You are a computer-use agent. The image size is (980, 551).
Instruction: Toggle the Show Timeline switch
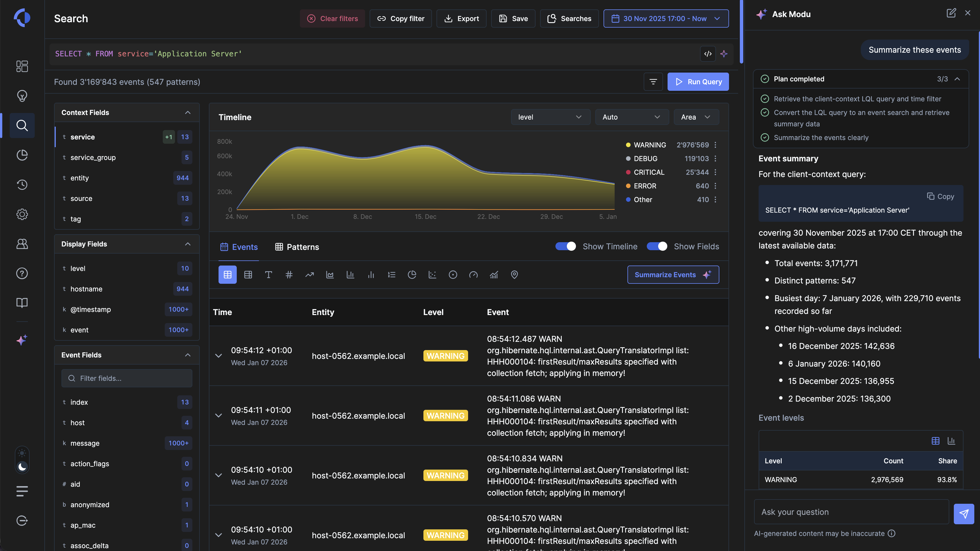pos(565,246)
